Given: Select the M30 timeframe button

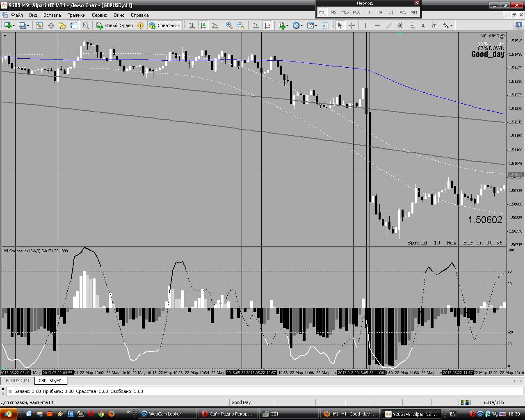Looking at the screenshot, I should click(356, 12).
